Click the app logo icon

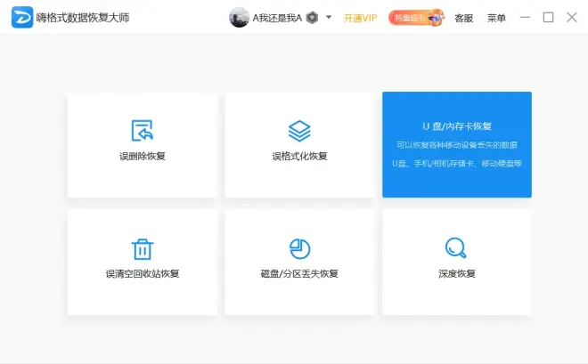[22, 17]
